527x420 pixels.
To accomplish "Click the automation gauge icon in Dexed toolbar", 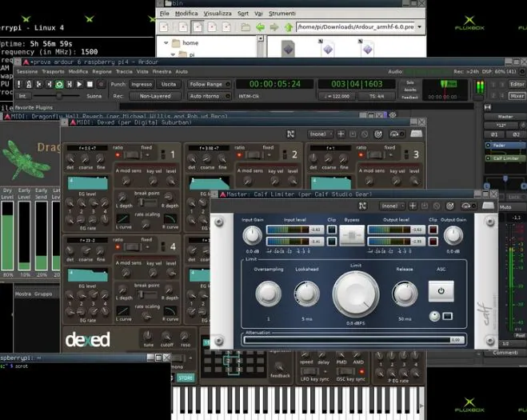I will [x=397, y=134].
